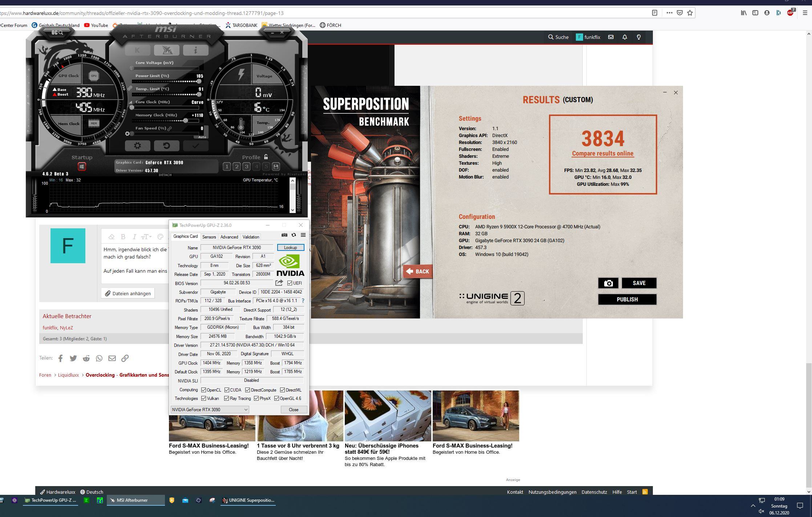Click the Memory Clock slider handle
Screen dimensions: 812x517
click(x=186, y=120)
